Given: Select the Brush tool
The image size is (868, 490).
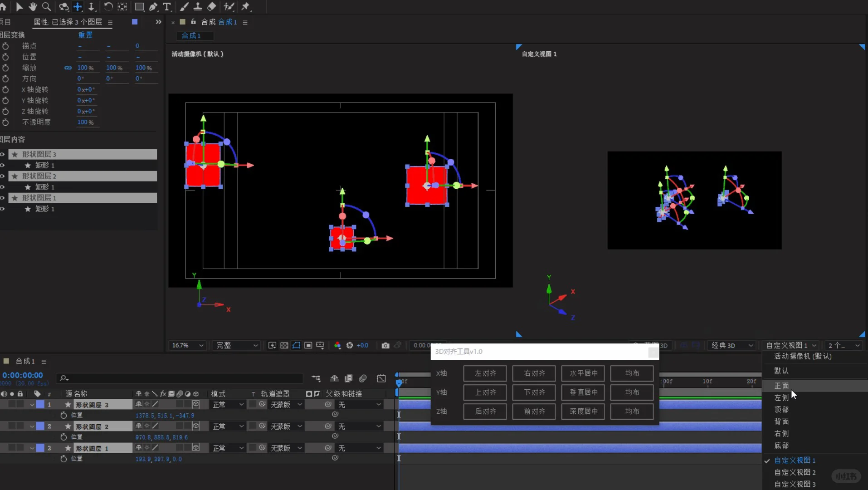Looking at the screenshot, I should [184, 6].
